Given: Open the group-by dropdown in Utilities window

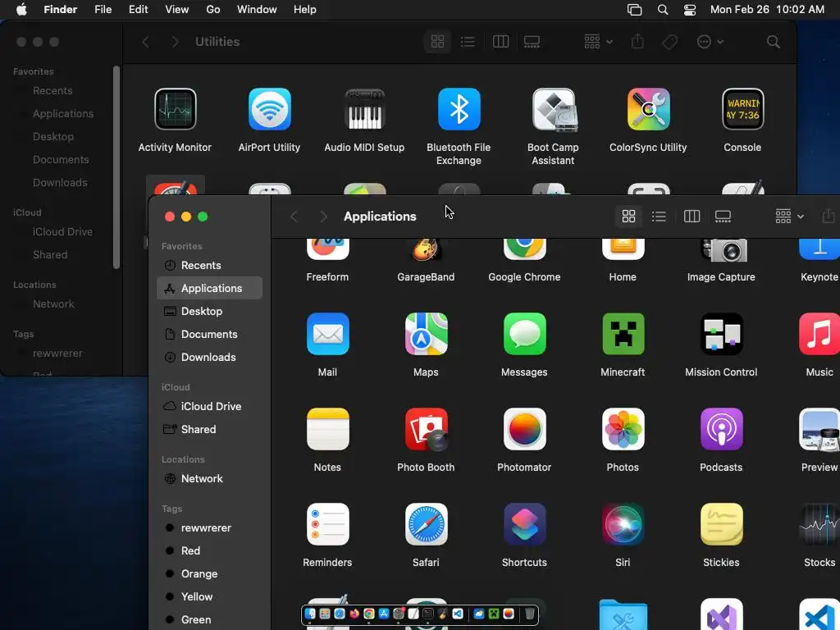Looking at the screenshot, I should tap(598, 42).
